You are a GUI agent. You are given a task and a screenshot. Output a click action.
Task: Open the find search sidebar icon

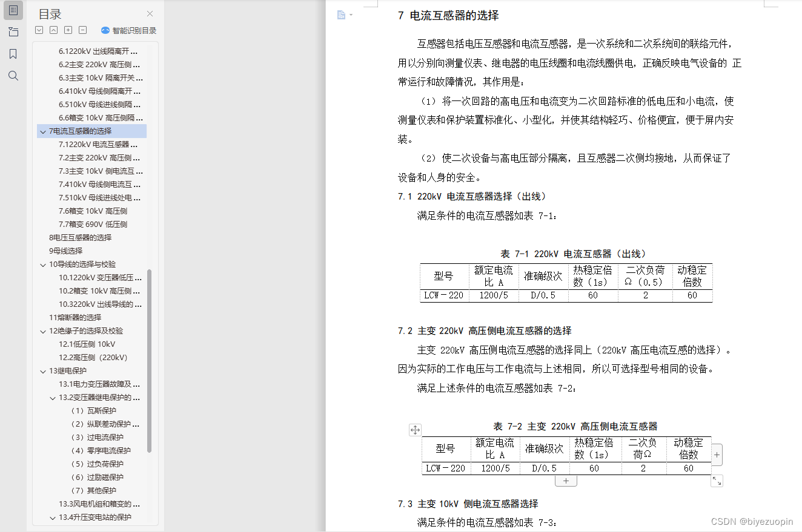13,76
